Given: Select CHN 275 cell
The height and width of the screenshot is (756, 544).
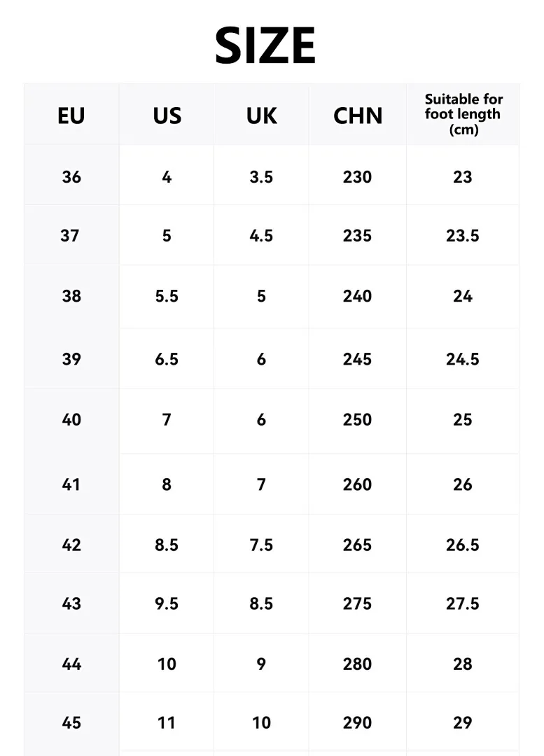Looking at the screenshot, I should [x=357, y=603].
